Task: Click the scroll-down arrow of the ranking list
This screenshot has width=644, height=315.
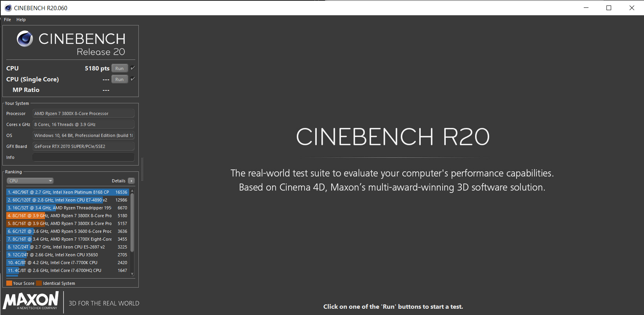Action: (x=132, y=274)
